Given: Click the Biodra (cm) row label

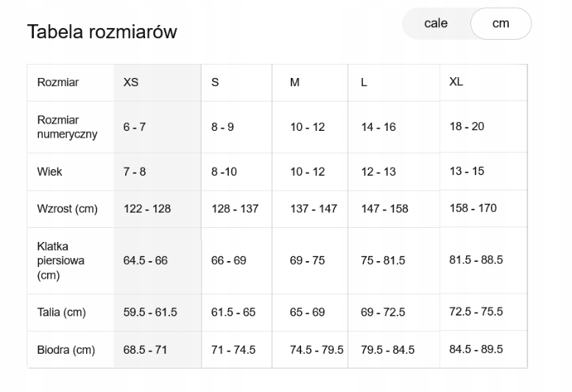Looking at the screenshot, I should pos(66,350).
